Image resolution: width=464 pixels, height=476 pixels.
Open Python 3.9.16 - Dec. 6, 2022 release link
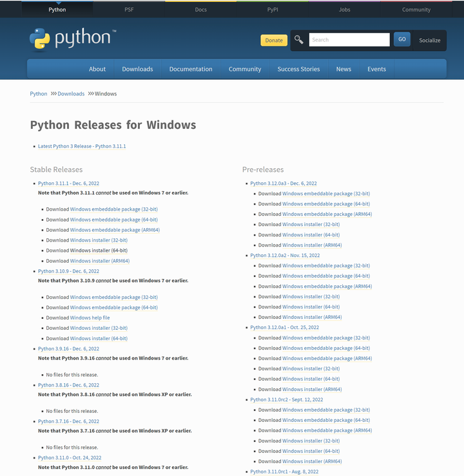coord(68,348)
